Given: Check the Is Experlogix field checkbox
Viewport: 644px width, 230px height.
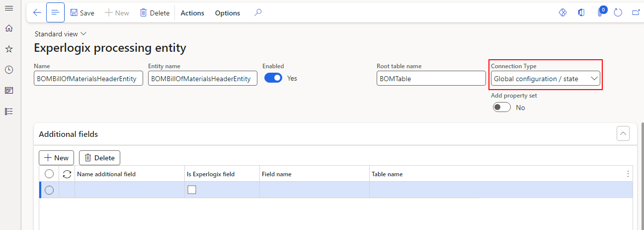Looking at the screenshot, I should [x=191, y=190].
